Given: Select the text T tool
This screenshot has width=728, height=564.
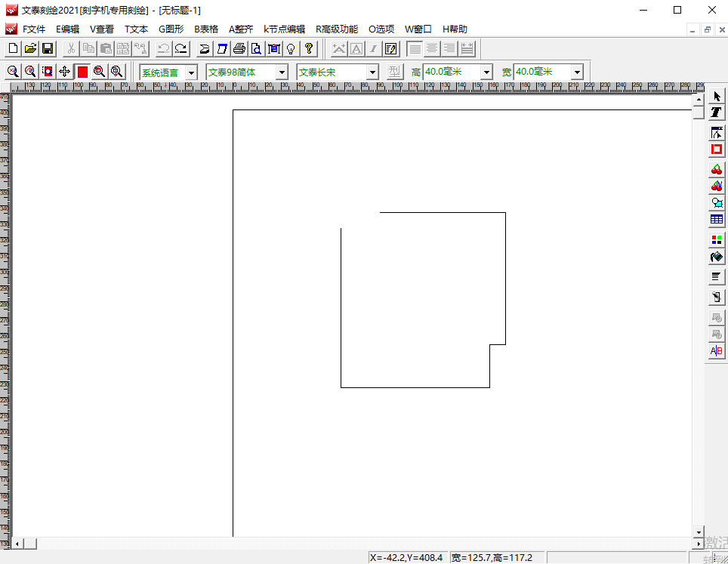Looking at the screenshot, I should pyautogui.click(x=717, y=112).
